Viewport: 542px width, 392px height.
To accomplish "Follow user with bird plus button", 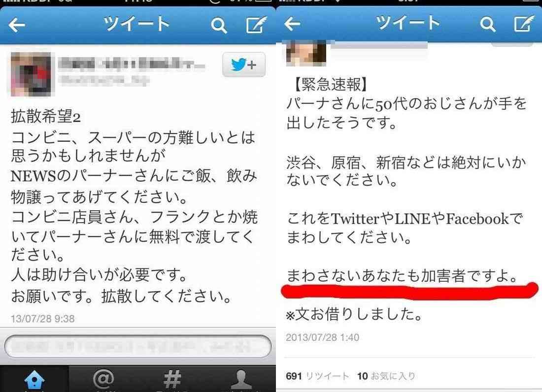I will coord(244,65).
